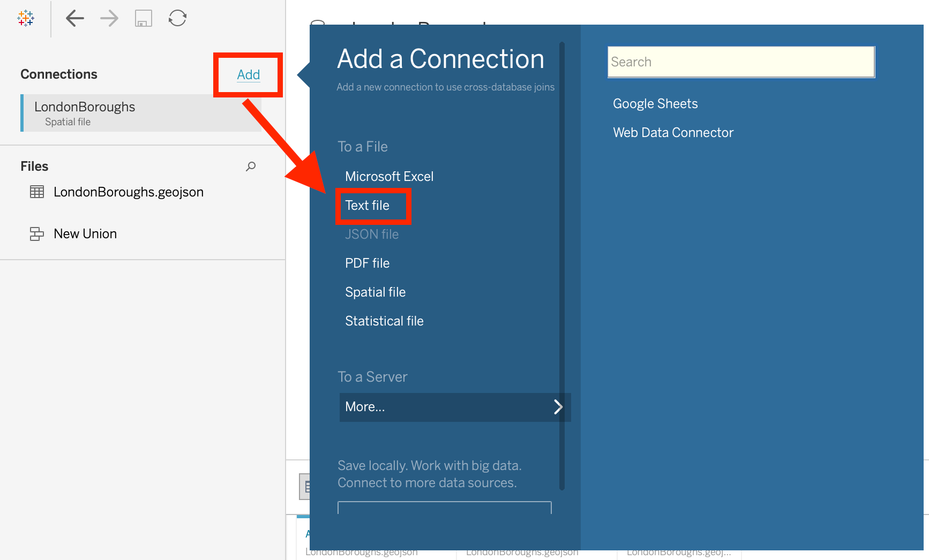929x560 pixels.
Task: Click the New Union icon
Action: coord(37,234)
